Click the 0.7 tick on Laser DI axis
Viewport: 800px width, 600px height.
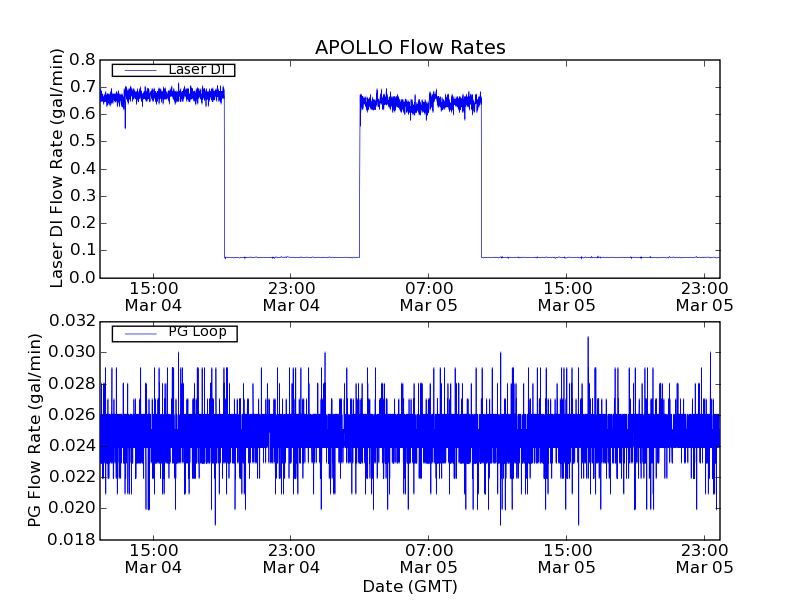click(x=83, y=87)
